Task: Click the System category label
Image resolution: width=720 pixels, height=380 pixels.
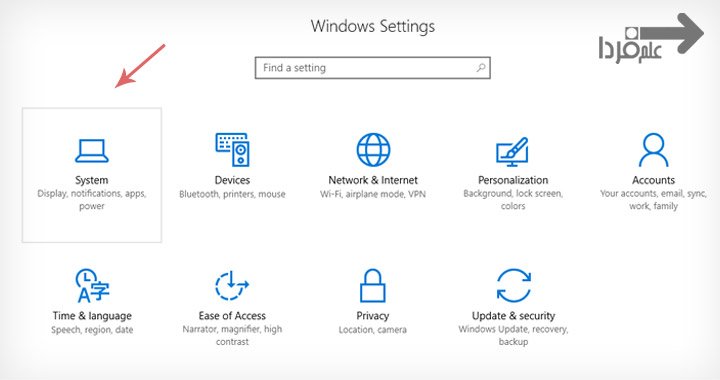Action: tap(92, 180)
